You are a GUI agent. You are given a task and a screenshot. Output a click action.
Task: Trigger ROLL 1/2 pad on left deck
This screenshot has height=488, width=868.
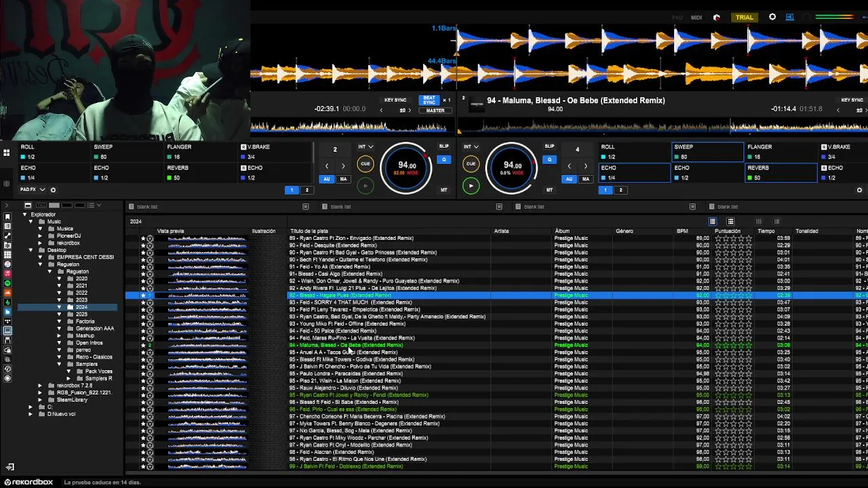(x=53, y=151)
